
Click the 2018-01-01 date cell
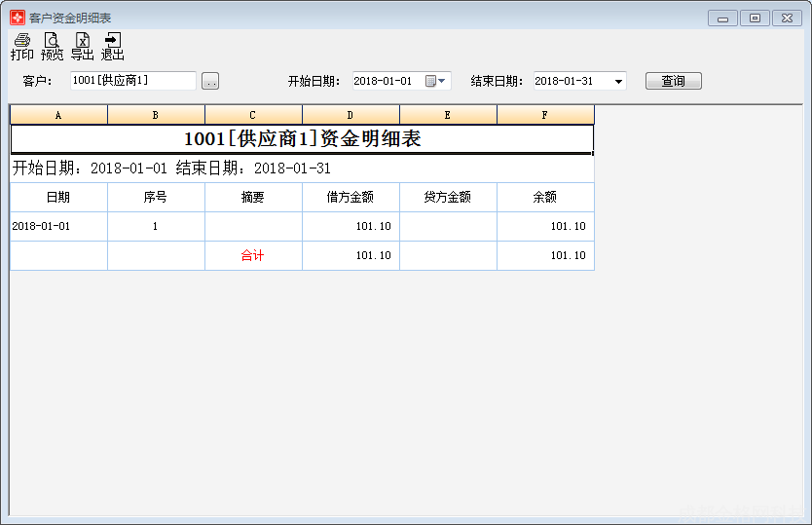click(x=58, y=226)
